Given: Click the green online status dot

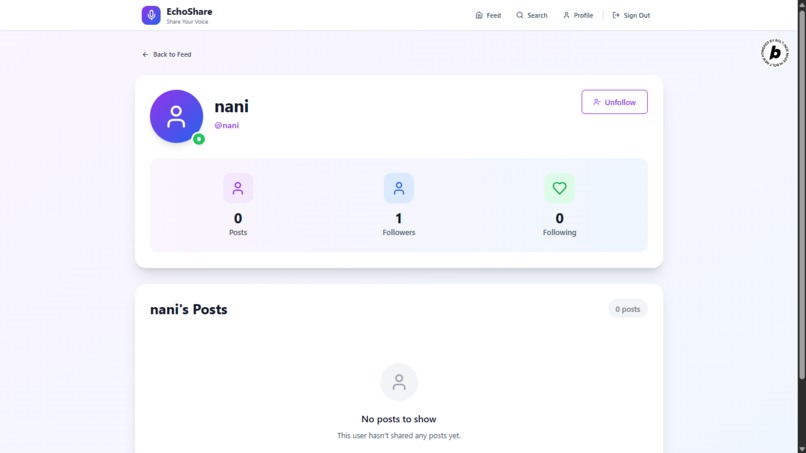Looking at the screenshot, I should [x=199, y=139].
